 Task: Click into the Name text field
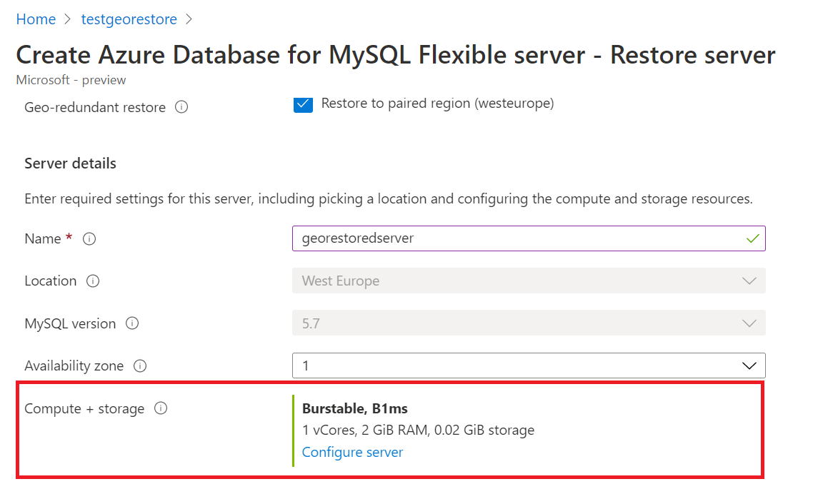(514, 238)
